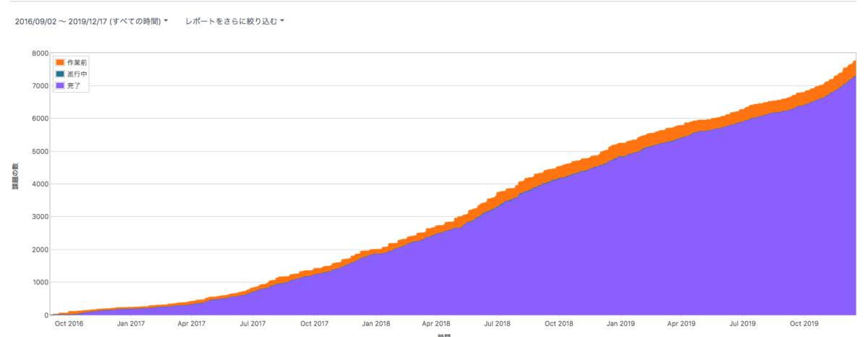The image size is (868, 337).
Task: Click the Jan 2019 x-axis label
Action: pyautogui.click(x=622, y=324)
